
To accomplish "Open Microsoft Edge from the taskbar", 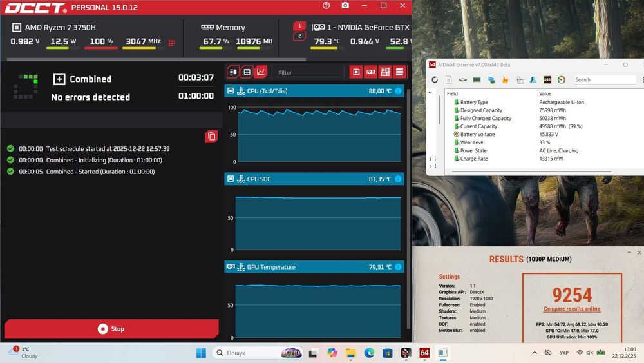I will (x=369, y=353).
